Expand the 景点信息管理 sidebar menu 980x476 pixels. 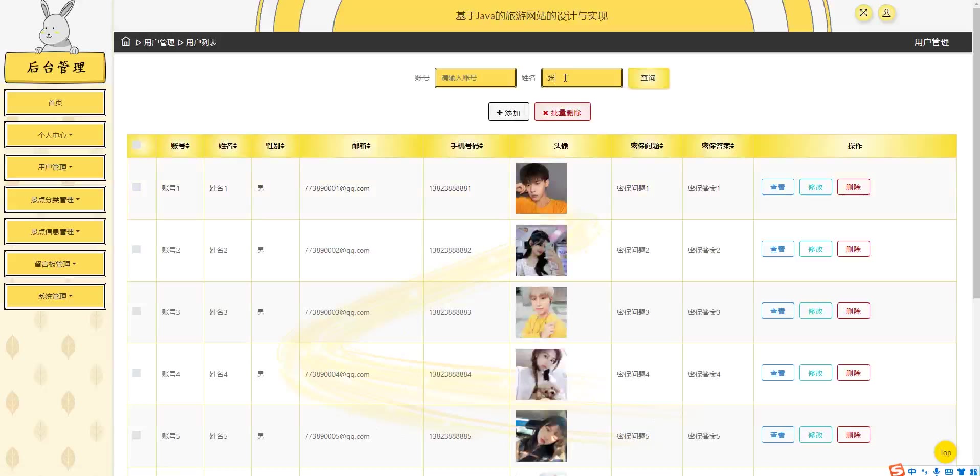tap(55, 232)
